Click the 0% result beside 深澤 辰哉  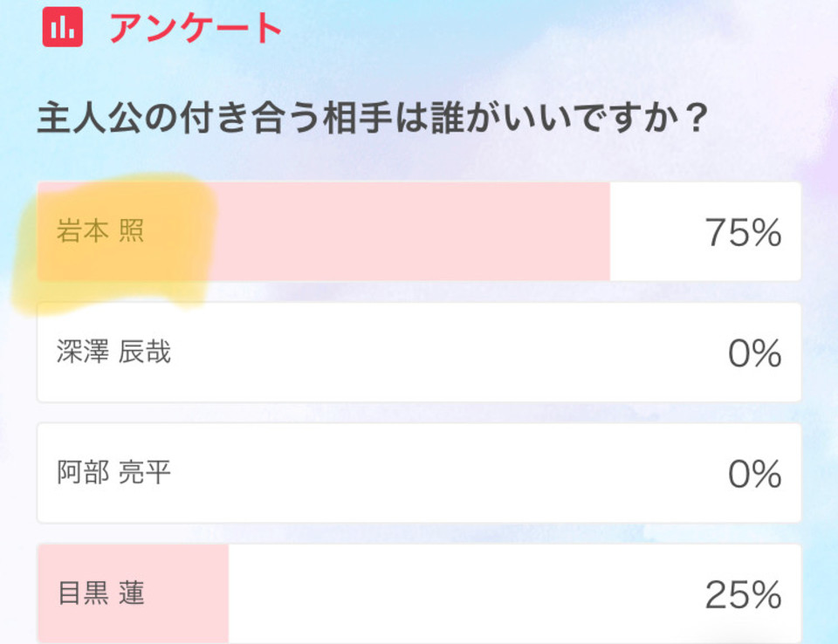click(754, 353)
